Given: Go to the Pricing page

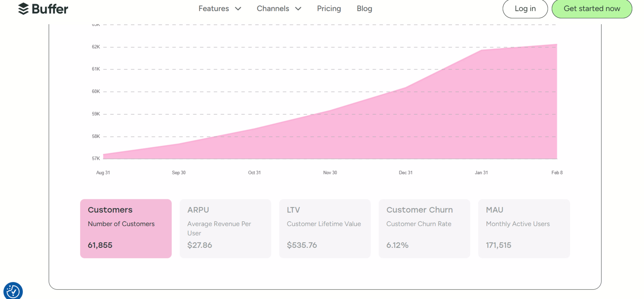Looking at the screenshot, I should point(329,9).
